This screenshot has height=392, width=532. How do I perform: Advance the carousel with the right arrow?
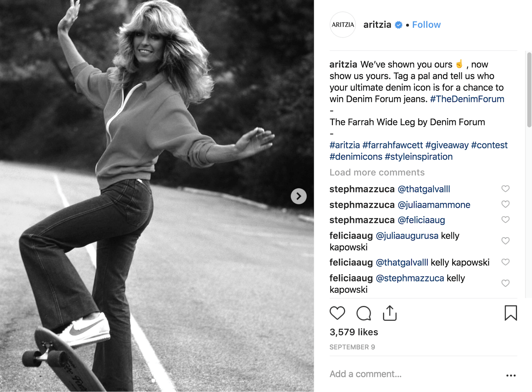[298, 196]
